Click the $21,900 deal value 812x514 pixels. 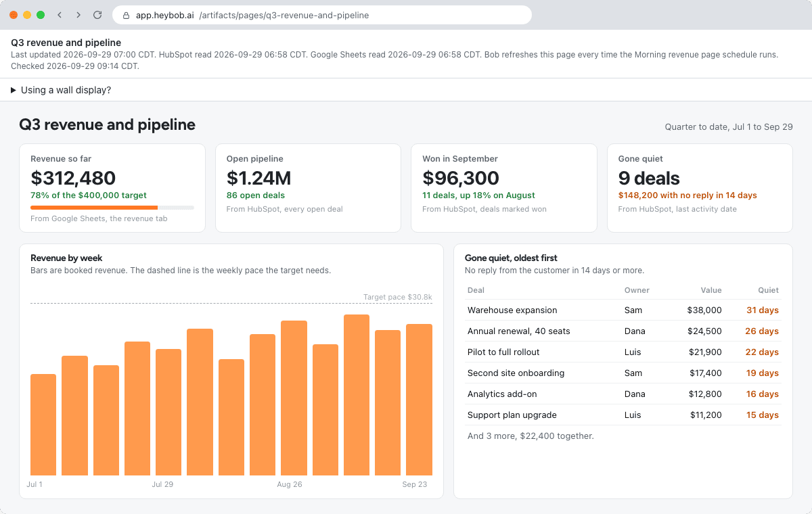(x=704, y=352)
